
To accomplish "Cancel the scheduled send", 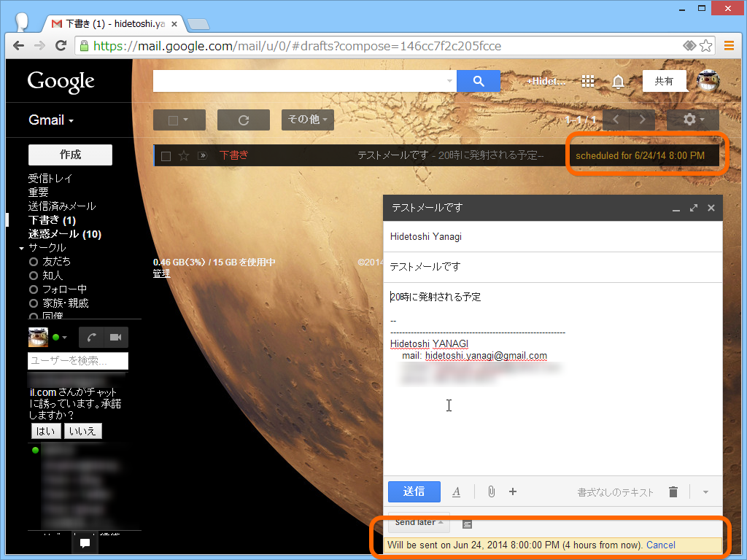I will point(661,545).
